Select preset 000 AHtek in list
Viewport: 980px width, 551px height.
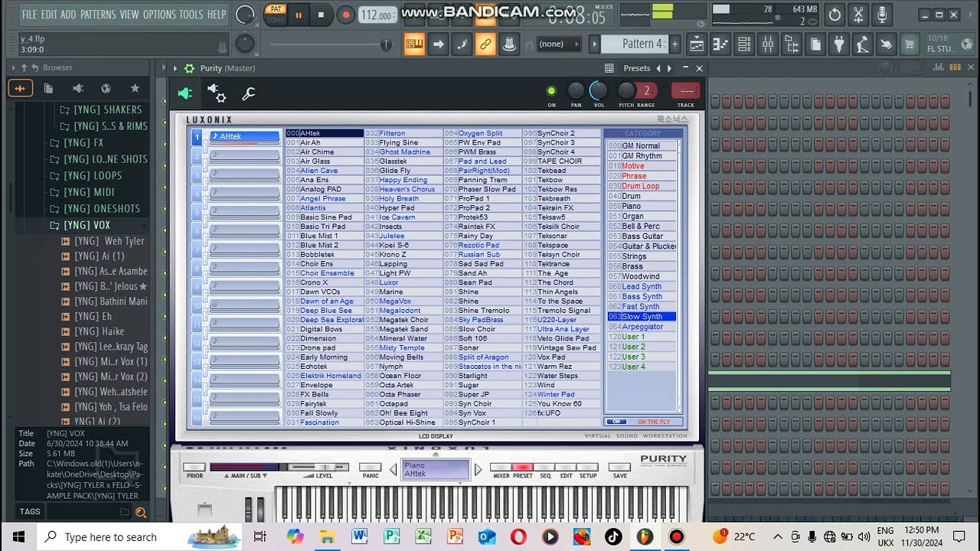pyautogui.click(x=325, y=133)
